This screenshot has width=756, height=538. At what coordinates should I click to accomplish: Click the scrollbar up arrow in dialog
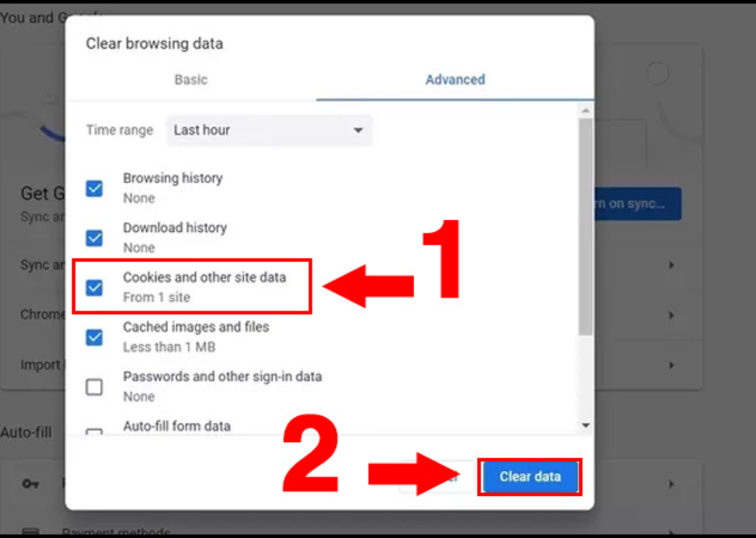[x=585, y=111]
